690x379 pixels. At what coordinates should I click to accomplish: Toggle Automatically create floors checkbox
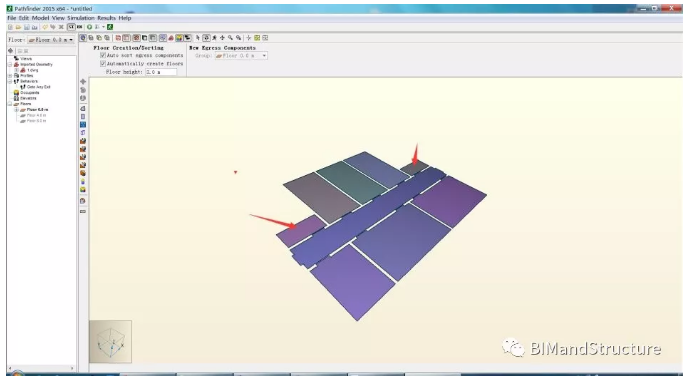[103, 63]
